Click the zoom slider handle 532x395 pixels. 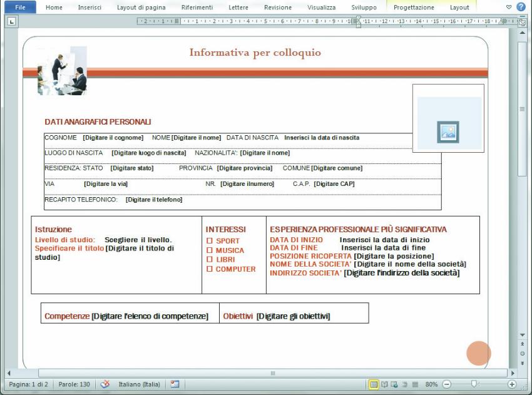click(474, 384)
